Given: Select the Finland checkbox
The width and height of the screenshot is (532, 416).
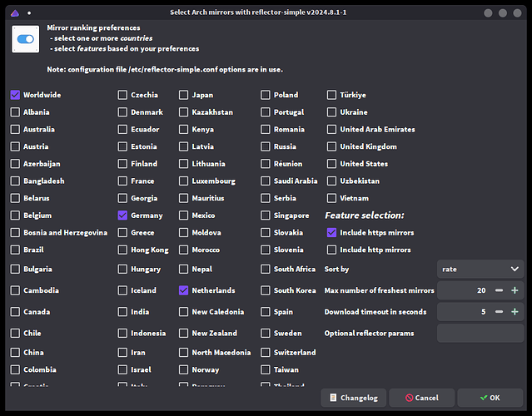Looking at the screenshot, I should pyautogui.click(x=122, y=164).
